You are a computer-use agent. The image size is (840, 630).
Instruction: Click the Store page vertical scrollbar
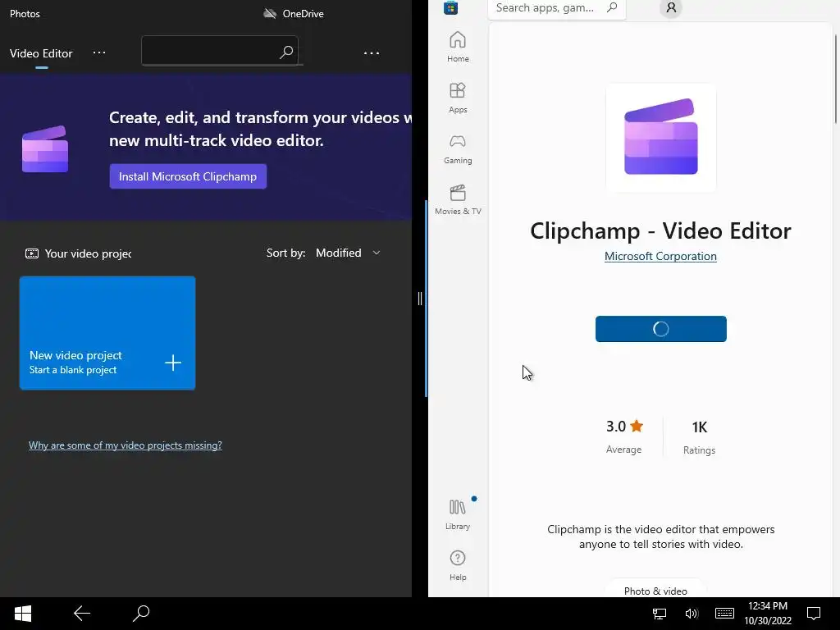tap(836, 79)
